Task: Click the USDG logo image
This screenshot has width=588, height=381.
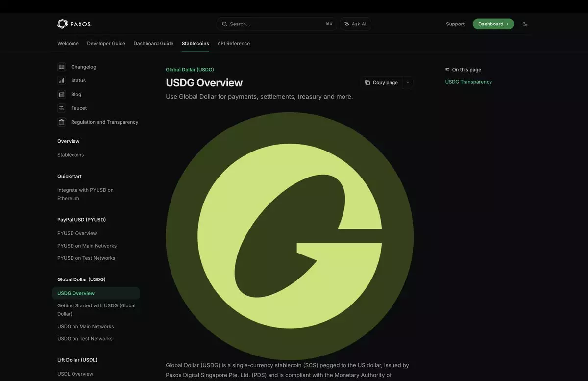Action: (290, 236)
